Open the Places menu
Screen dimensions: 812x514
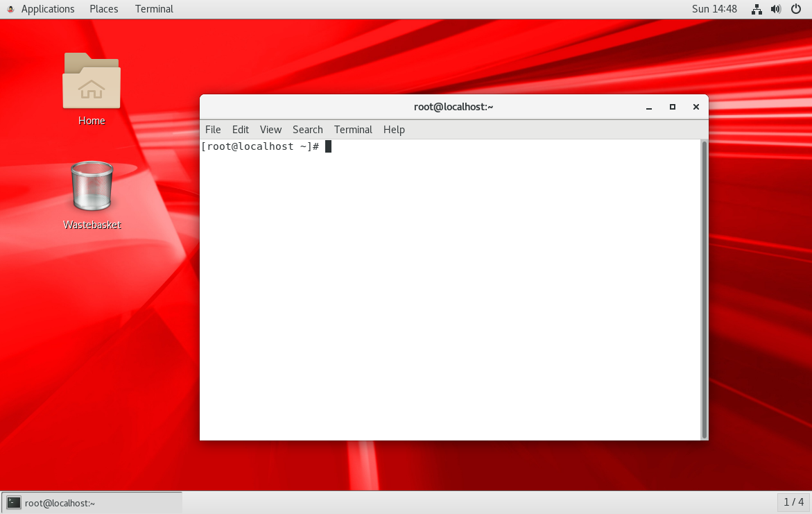point(103,9)
